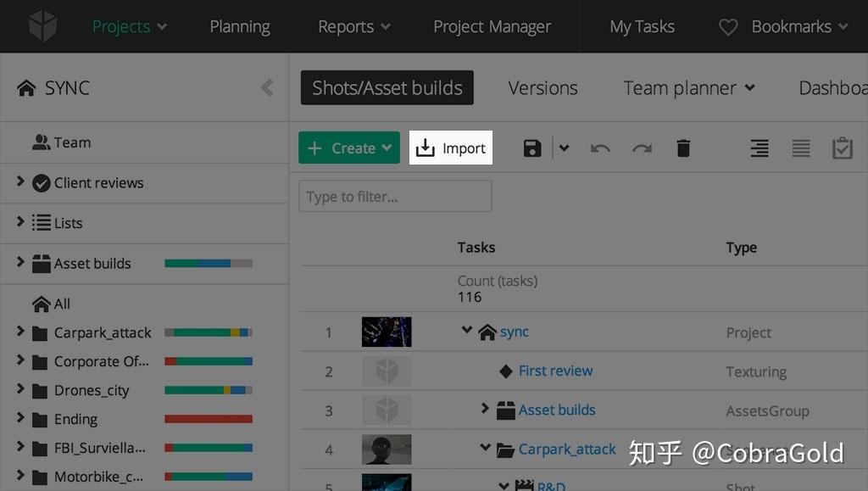Click the redo arrow icon
The image size is (868, 491).
pyautogui.click(x=642, y=148)
